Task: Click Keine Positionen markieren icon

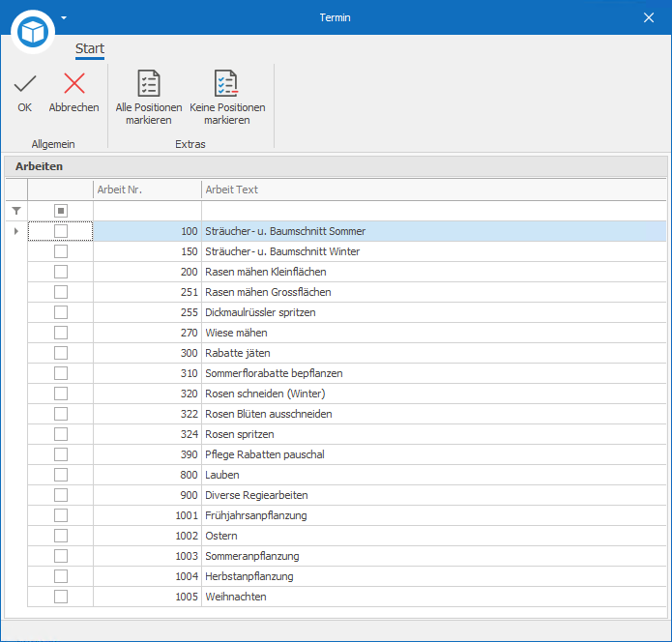Action: click(x=226, y=83)
